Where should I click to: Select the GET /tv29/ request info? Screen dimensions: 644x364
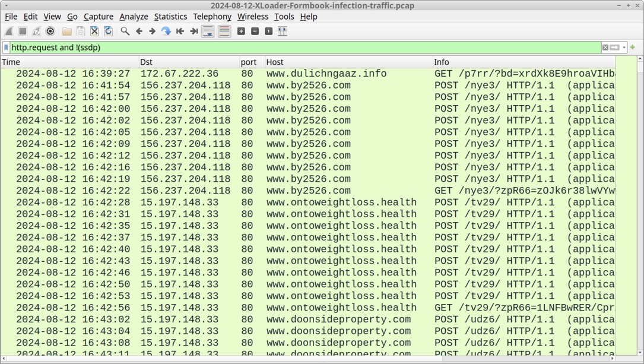[x=525, y=308]
